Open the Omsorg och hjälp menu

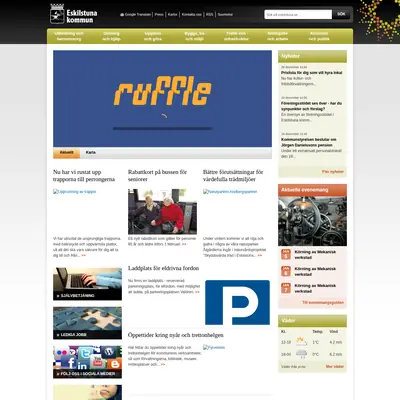point(111,36)
